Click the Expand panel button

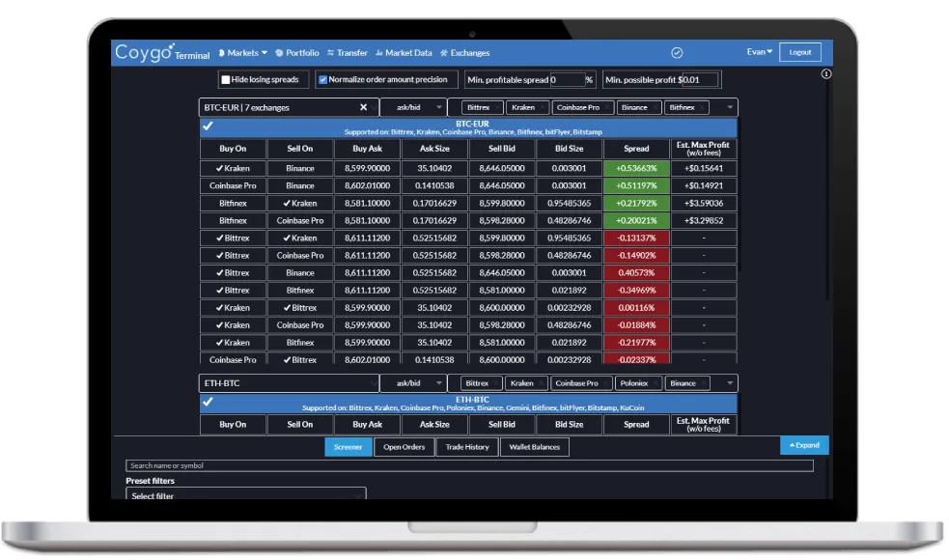(x=804, y=445)
